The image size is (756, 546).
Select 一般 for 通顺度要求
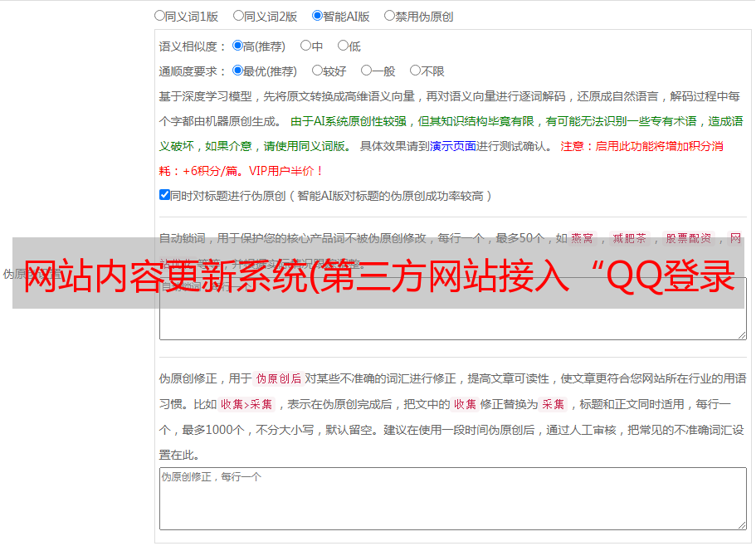366,71
